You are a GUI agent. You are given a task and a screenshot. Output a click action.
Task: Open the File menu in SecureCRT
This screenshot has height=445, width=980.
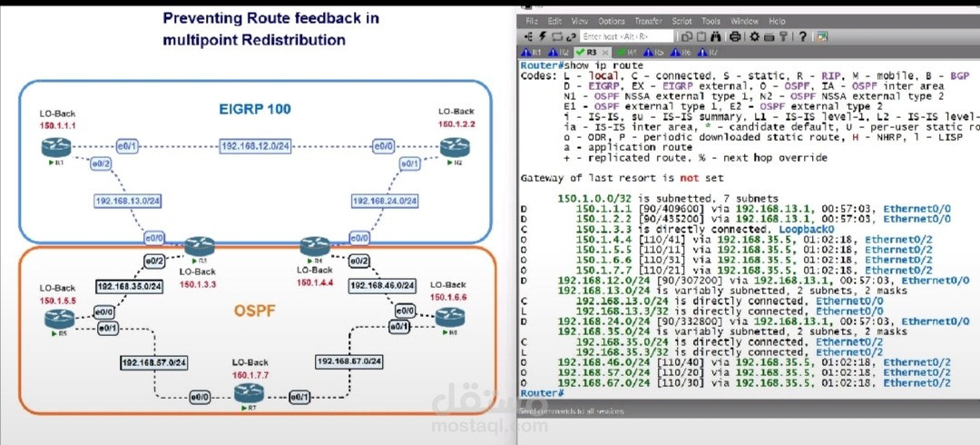[x=532, y=21]
